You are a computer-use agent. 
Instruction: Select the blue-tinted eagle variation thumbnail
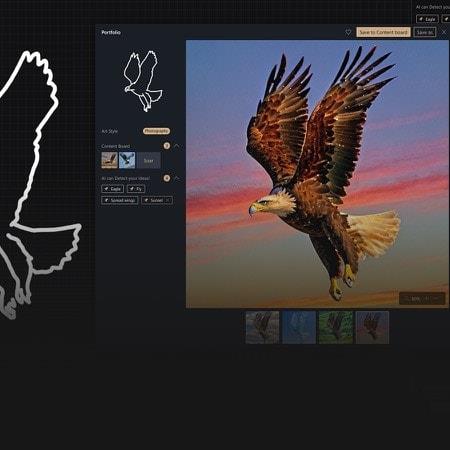(x=299, y=327)
